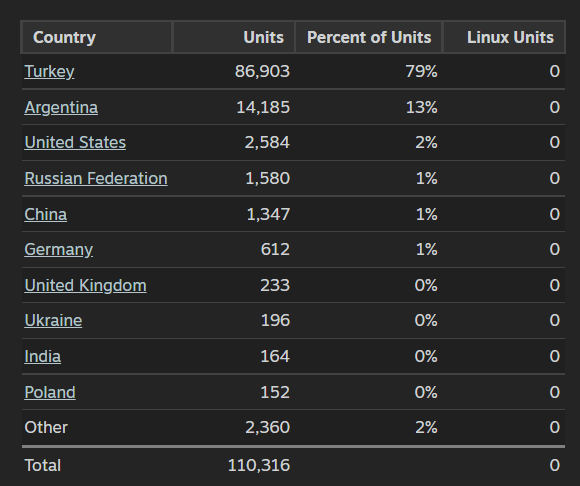Click the Total row label
Image resolution: width=580 pixels, height=486 pixels.
(43, 465)
